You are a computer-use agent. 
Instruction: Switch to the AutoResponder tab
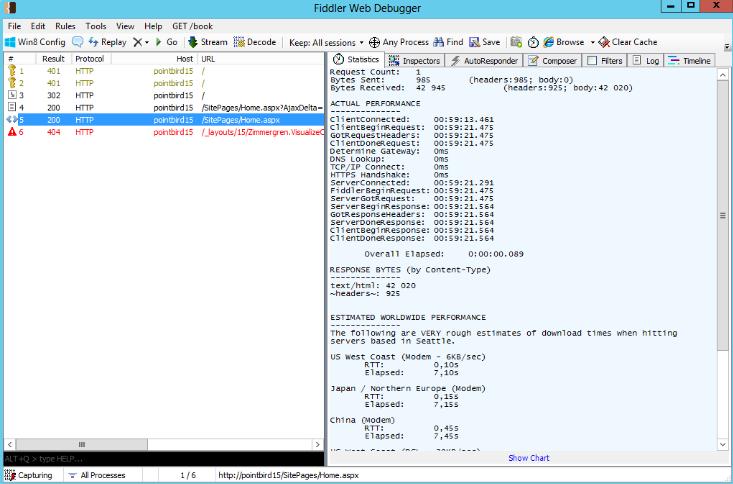(484, 61)
